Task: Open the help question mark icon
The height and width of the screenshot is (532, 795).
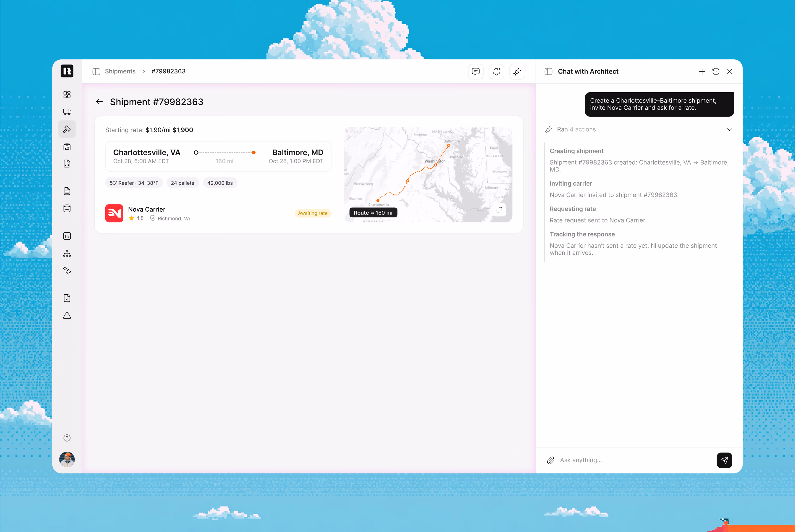Action: (x=67, y=438)
